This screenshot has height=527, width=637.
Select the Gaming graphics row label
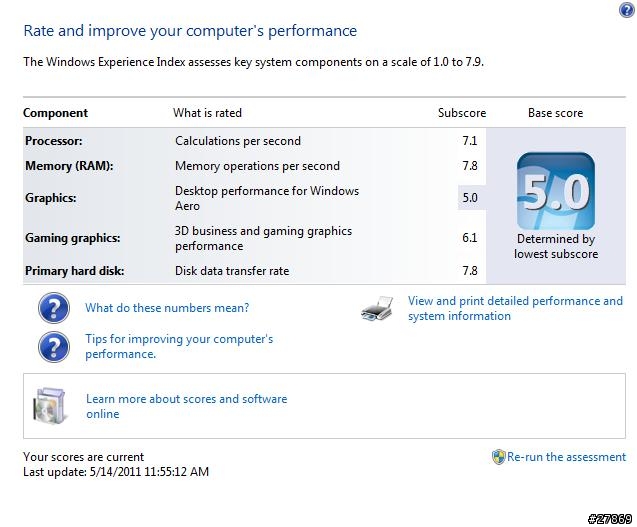click(x=73, y=238)
